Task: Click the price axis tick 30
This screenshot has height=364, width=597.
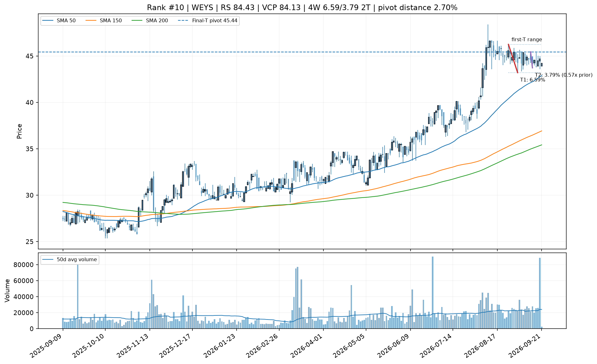Action: [x=30, y=195]
